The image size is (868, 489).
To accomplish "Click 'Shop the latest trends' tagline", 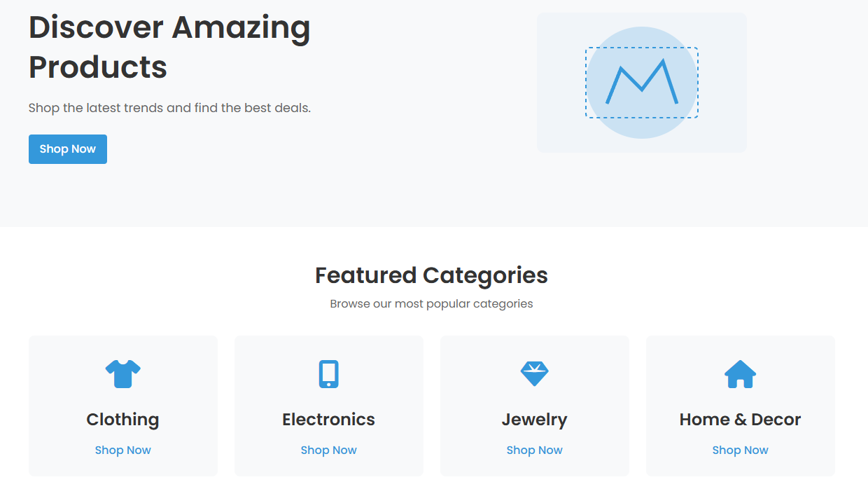I will [x=169, y=109].
